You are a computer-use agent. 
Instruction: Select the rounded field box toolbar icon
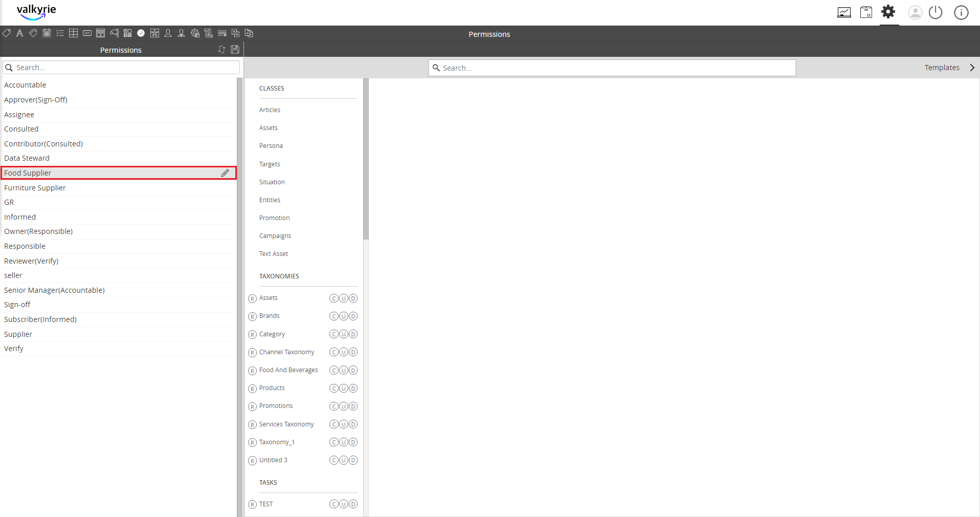87,33
